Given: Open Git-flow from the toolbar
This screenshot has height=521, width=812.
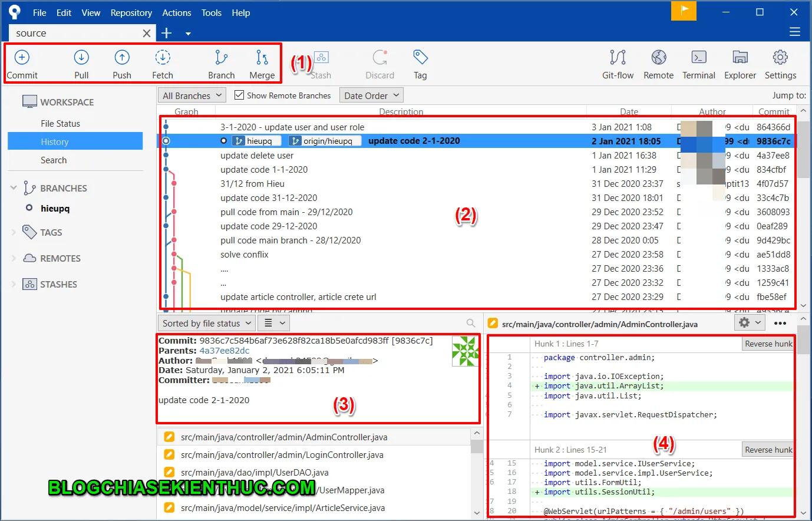Looking at the screenshot, I should click(618, 63).
